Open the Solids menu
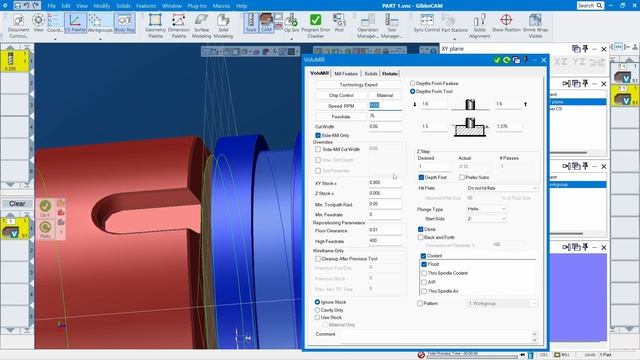Image resolution: width=640 pixels, height=360 pixels. (123, 6)
